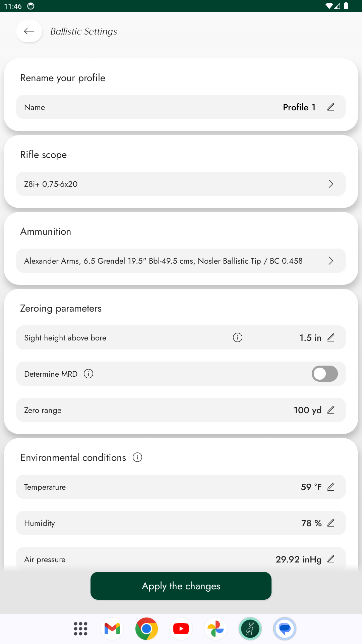The width and height of the screenshot is (362, 644).
Task: Tap the Profile 1 name field
Action: 299,107
